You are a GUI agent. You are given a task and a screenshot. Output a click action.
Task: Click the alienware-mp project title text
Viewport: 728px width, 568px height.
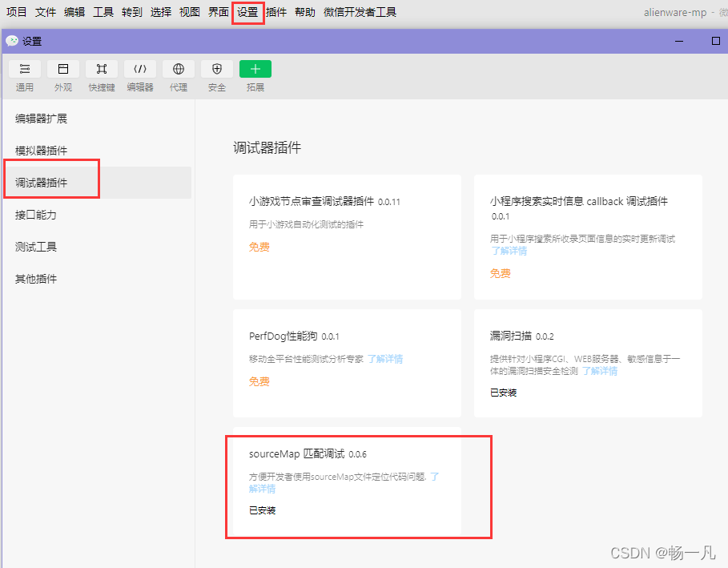point(675,13)
